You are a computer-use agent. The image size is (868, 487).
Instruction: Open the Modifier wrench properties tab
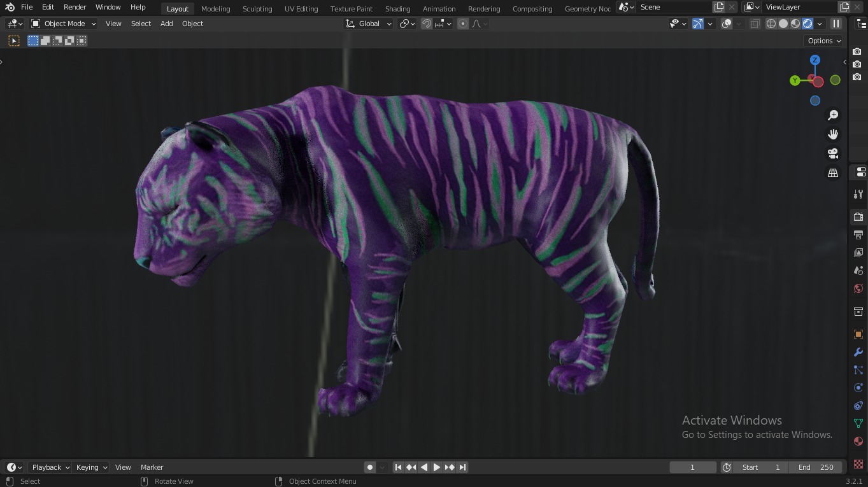point(858,352)
